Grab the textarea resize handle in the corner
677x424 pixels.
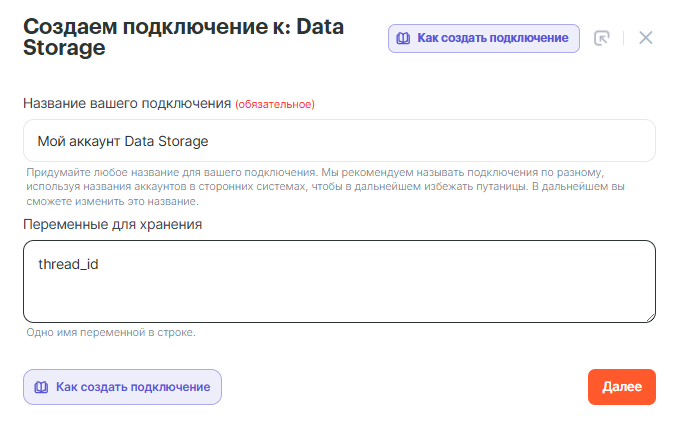(650, 317)
